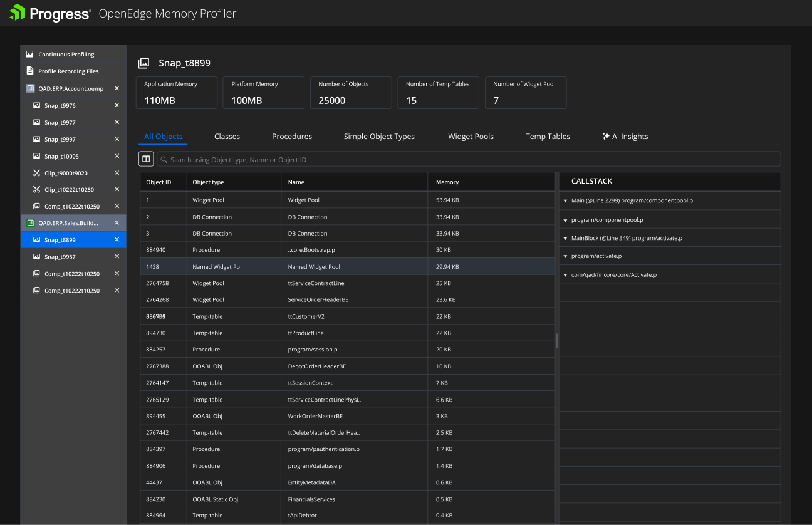
Task: Expand the Main (@Line 2299) callstack entry
Action: (x=565, y=201)
